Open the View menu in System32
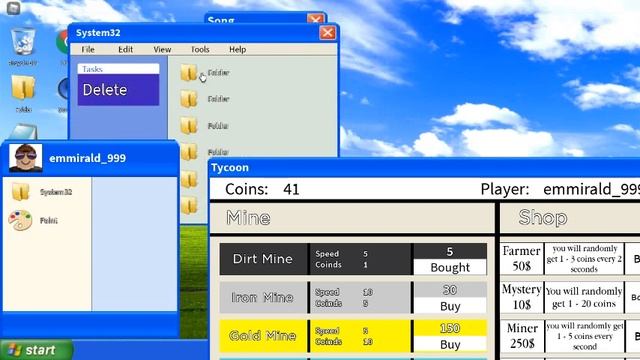The height and width of the screenshot is (360, 640). [x=162, y=49]
